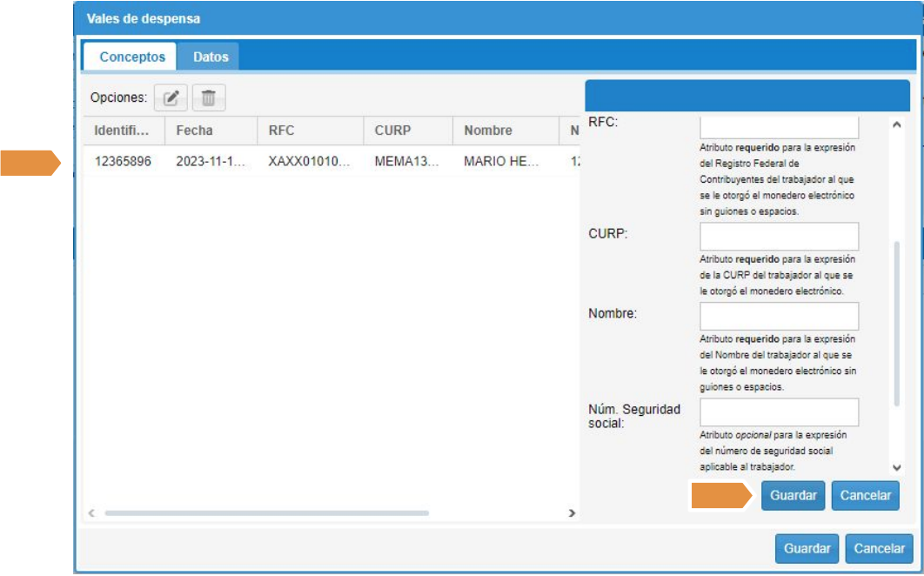Click the bottom dialog Cancelar button
Screen dimensions: 924x576
pyautogui.click(x=879, y=549)
